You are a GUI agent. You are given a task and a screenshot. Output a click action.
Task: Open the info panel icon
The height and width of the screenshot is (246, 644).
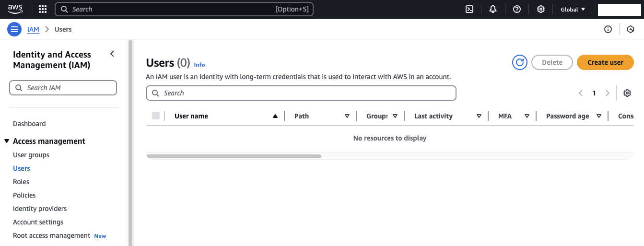pyautogui.click(x=608, y=29)
